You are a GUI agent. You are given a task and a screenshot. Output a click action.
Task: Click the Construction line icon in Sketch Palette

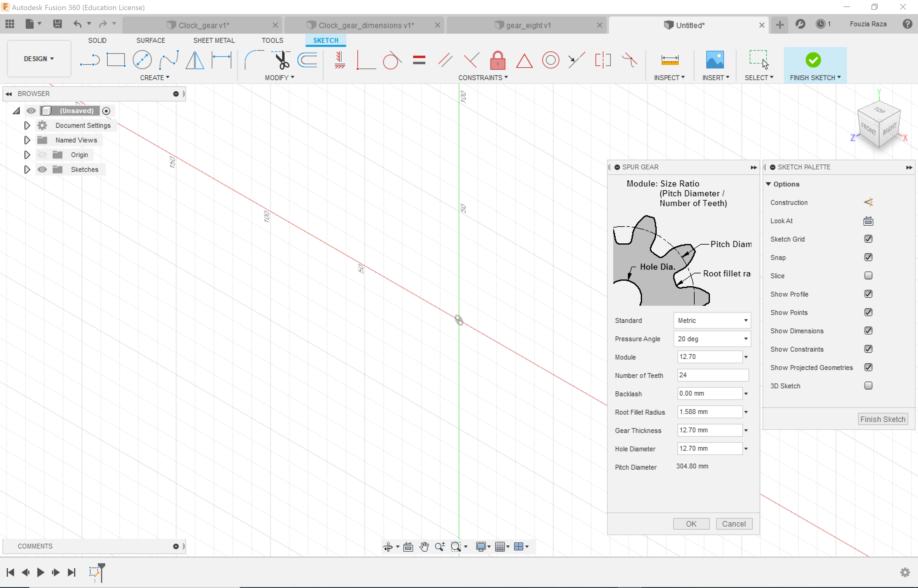click(x=868, y=202)
